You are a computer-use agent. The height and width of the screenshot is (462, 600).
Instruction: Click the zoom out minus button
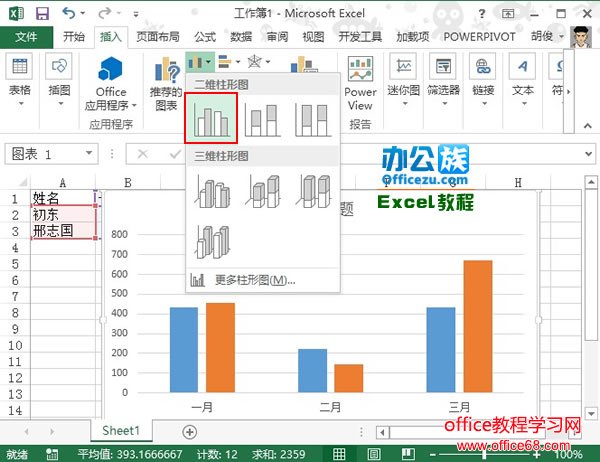[433, 454]
